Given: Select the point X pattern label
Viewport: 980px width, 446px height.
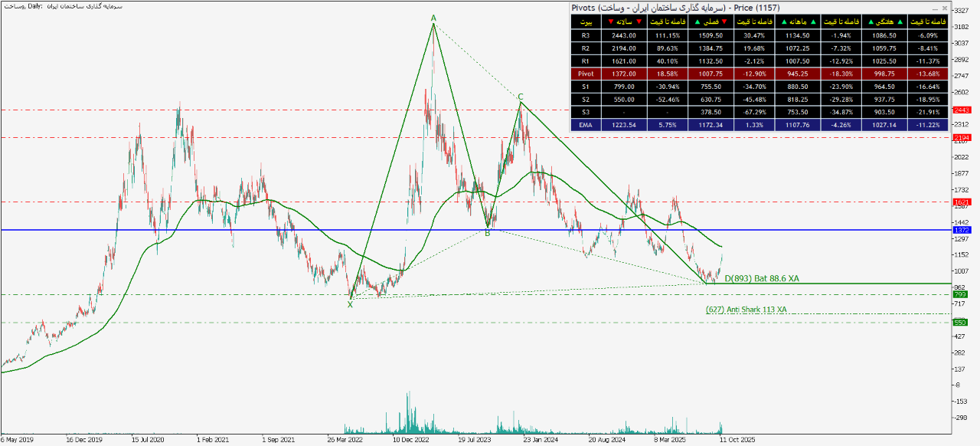Looking at the screenshot, I should click(350, 304).
